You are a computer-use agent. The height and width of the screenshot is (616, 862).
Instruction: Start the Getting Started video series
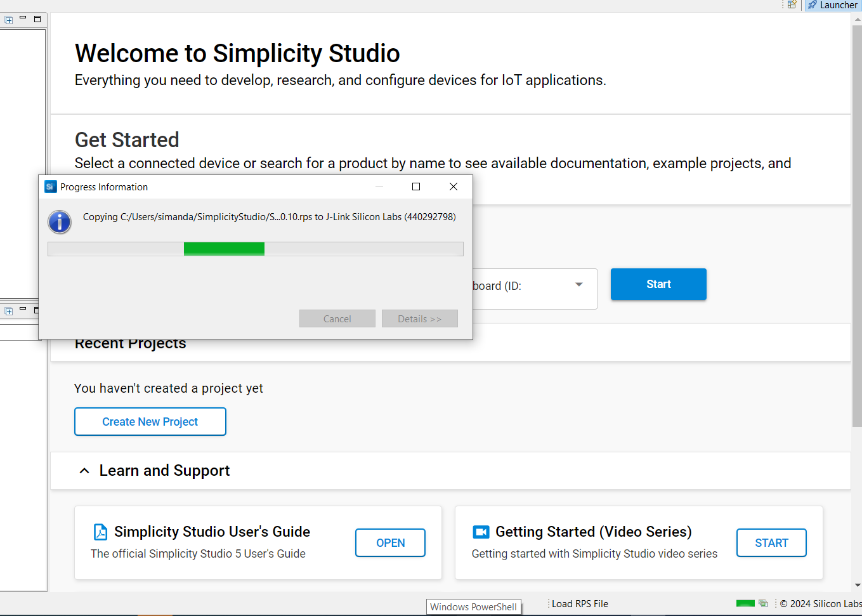tap(771, 543)
